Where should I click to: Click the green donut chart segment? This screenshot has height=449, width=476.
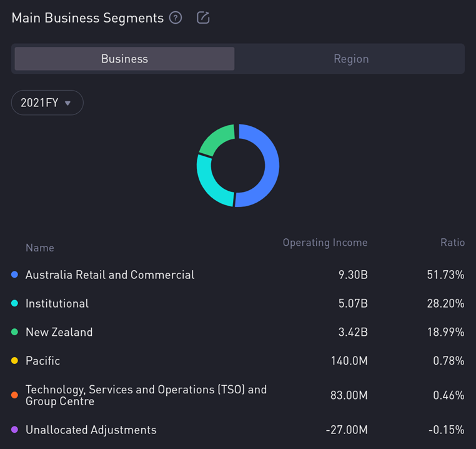216,139
